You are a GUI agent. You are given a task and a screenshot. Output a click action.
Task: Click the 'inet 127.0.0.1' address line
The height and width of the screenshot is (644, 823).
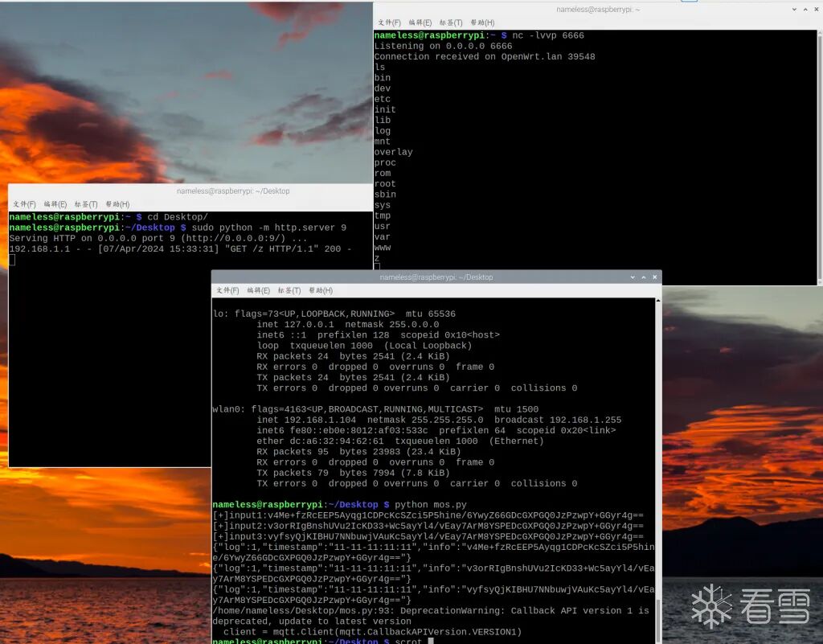(347, 324)
